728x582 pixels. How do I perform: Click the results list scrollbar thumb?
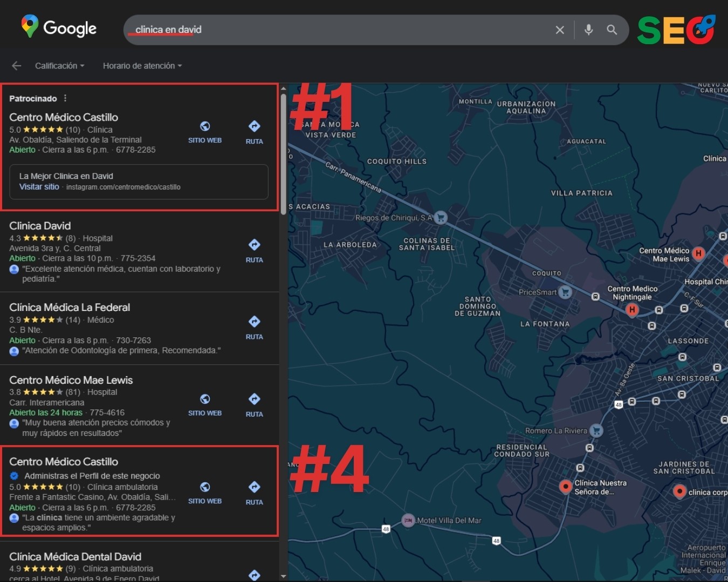click(284, 154)
